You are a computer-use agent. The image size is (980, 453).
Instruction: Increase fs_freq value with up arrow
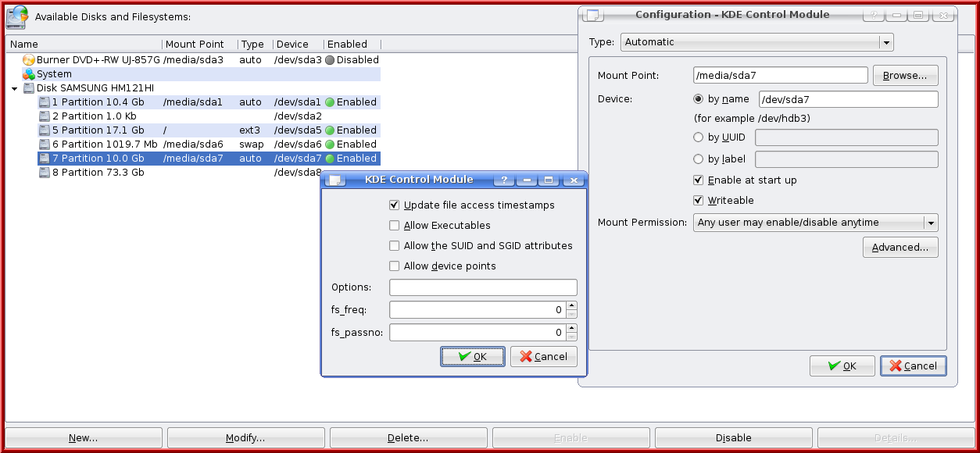pos(571,306)
